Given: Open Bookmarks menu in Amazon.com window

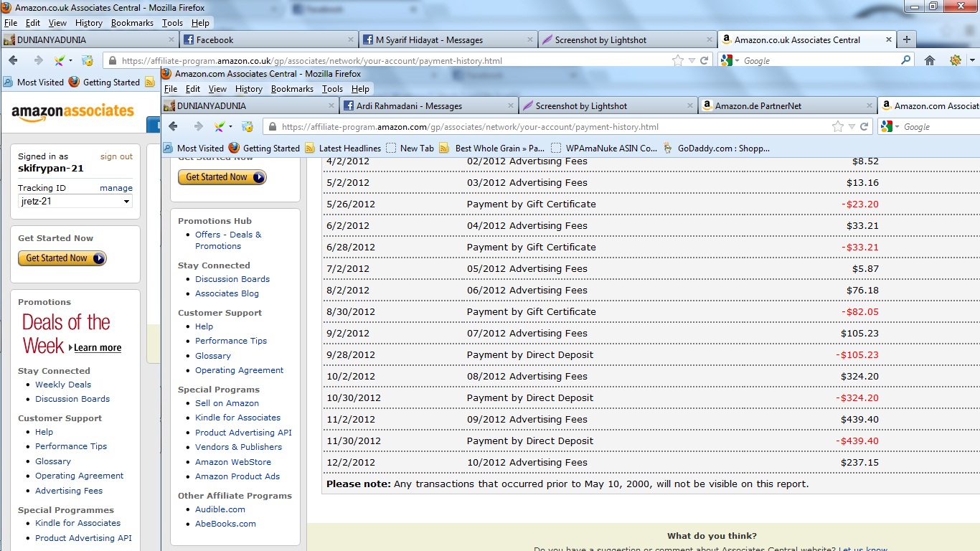Looking at the screenshot, I should pyautogui.click(x=292, y=89).
